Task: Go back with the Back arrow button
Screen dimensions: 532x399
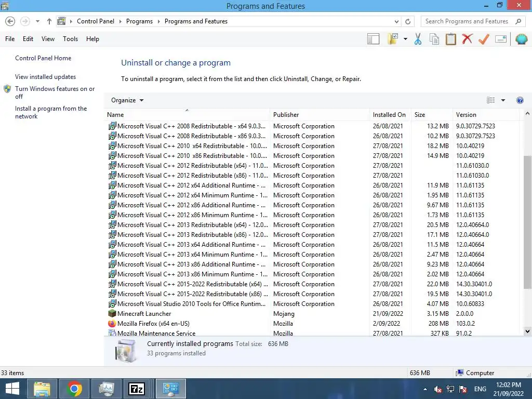Action: [10, 21]
